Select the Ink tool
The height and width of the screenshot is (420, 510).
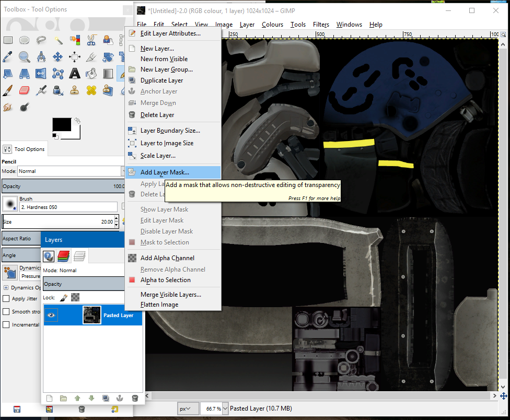[x=58, y=90]
